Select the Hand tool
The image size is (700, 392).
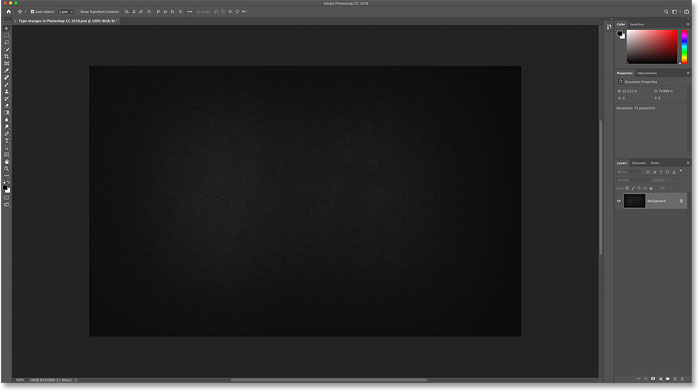(x=7, y=162)
